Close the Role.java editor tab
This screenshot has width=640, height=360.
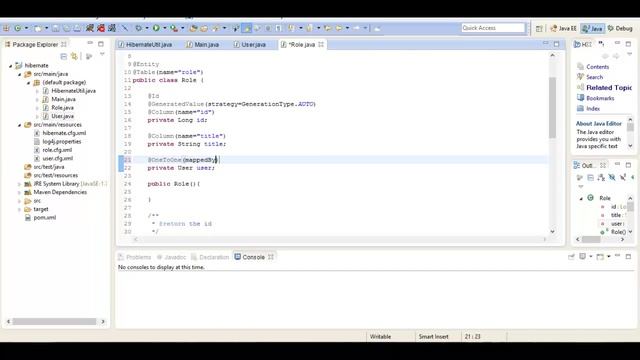click(321, 44)
